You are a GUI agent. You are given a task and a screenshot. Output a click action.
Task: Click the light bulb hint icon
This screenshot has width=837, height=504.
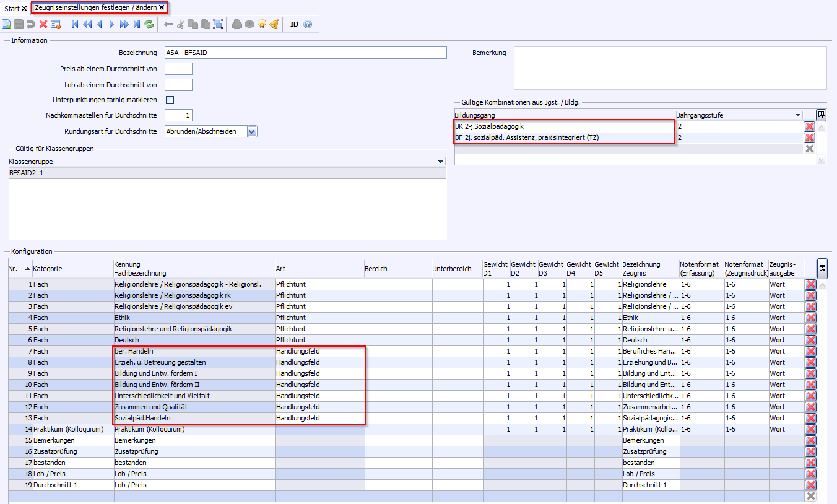click(262, 24)
